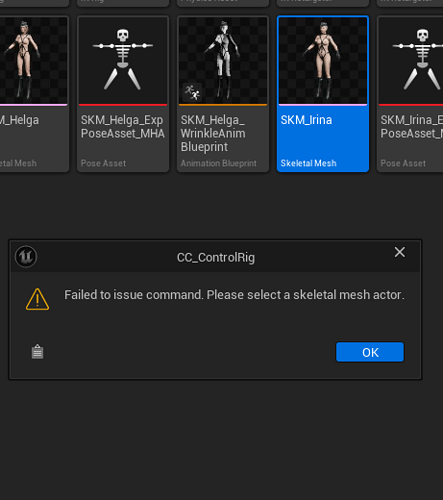
Task: Click 'Skeletal Mesh' label under SKM_Irina
Action: pos(308,163)
